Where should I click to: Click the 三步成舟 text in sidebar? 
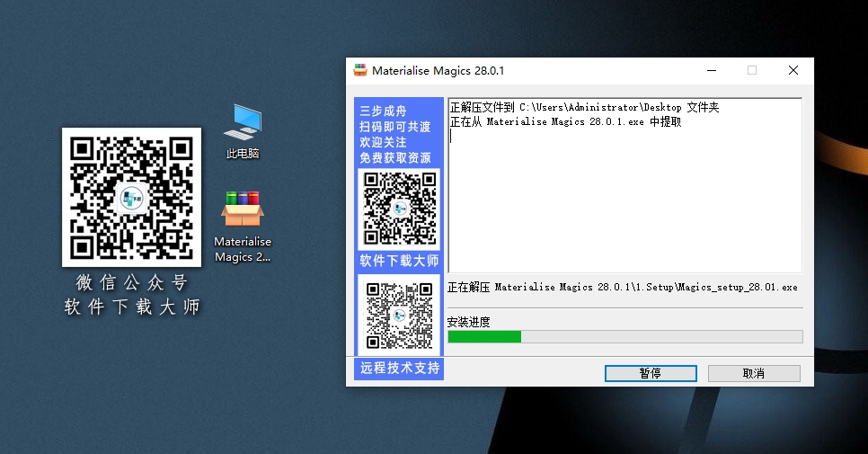tap(383, 111)
